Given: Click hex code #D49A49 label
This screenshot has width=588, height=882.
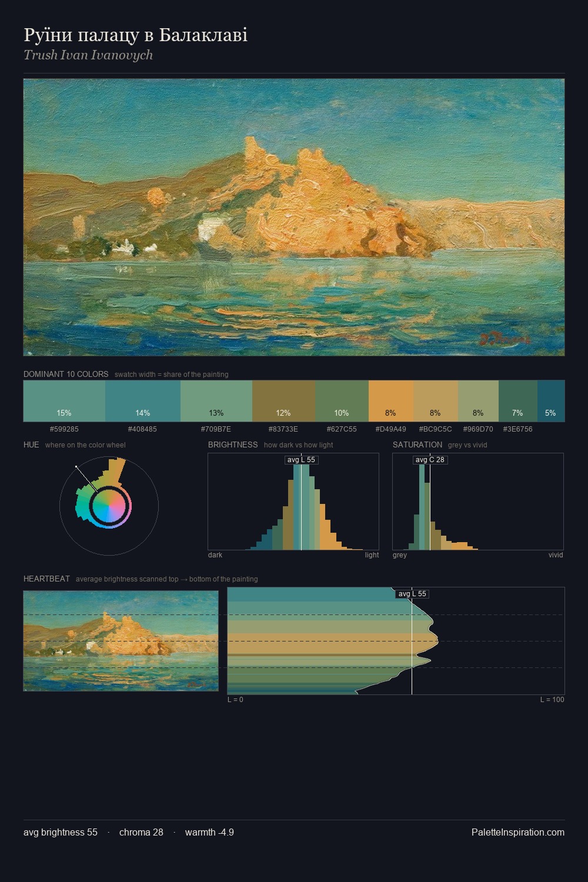Looking at the screenshot, I should click(x=391, y=429).
